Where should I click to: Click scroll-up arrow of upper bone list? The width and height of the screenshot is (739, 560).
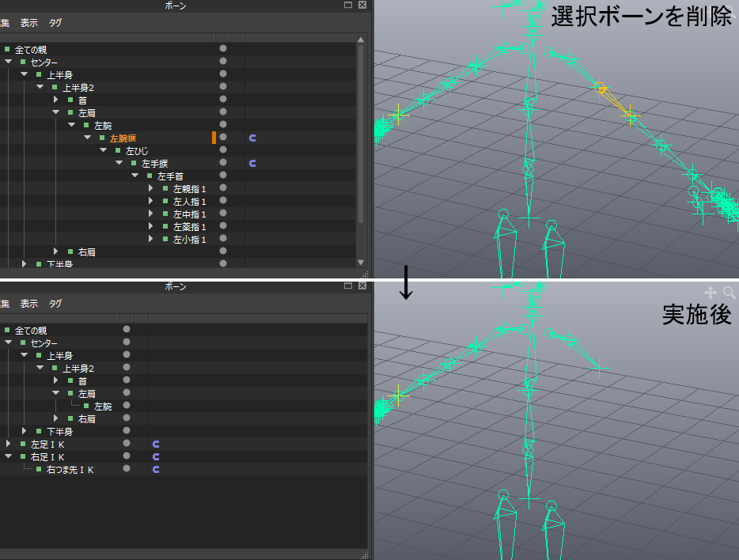point(361,40)
